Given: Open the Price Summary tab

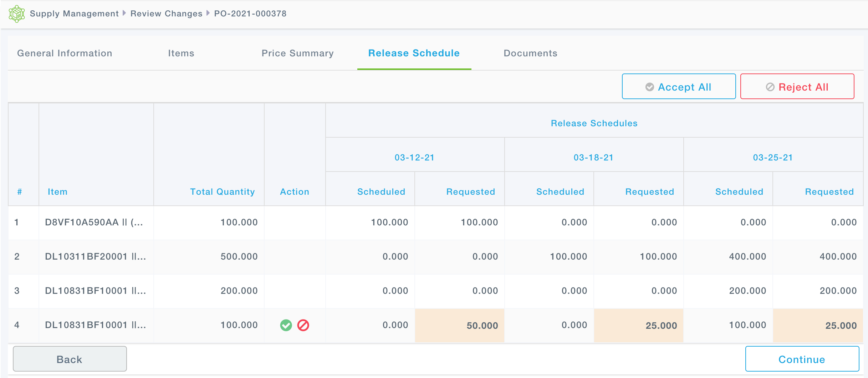Looking at the screenshot, I should coord(297,53).
